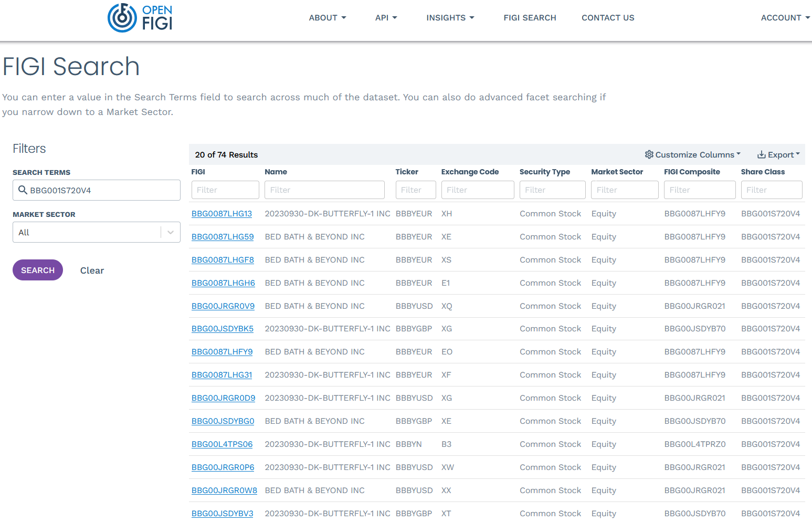Open FIGI link BBG00JSDYBK5
Image resolution: width=812 pixels, height=522 pixels.
223,329
